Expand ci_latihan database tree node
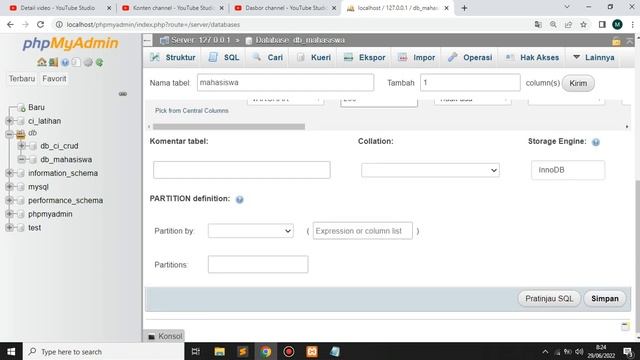Image resolution: width=640 pixels, height=360 pixels. click(9, 121)
